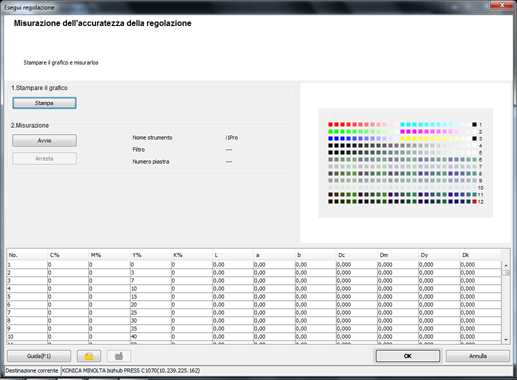Click the yellow folder open icon button
The image size is (517, 380).
89,356
